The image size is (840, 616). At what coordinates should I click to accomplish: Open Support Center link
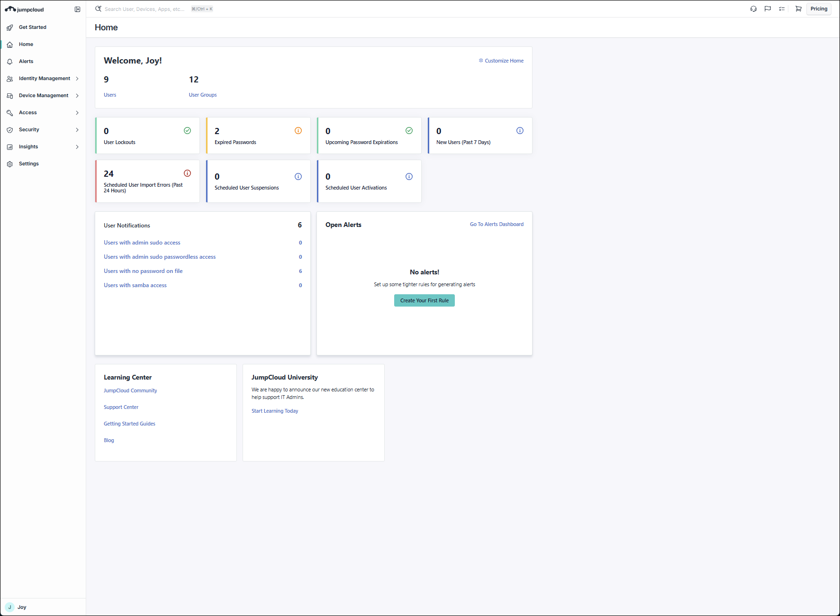(x=121, y=407)
